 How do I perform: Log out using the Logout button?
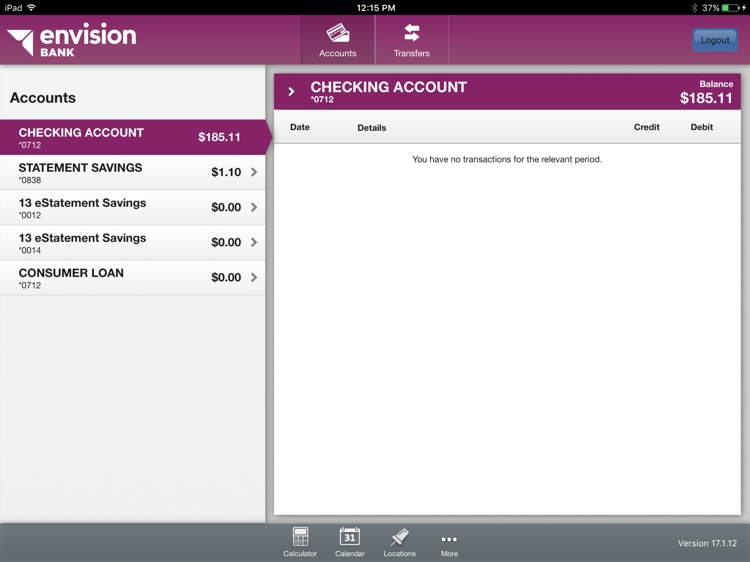coord(715,40)
